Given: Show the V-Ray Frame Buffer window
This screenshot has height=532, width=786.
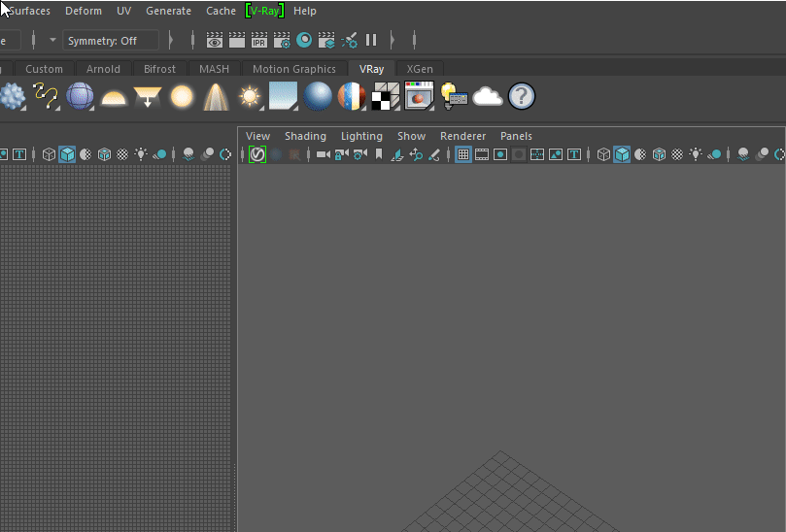Looking at the screenshot, I should pos(419,96).
